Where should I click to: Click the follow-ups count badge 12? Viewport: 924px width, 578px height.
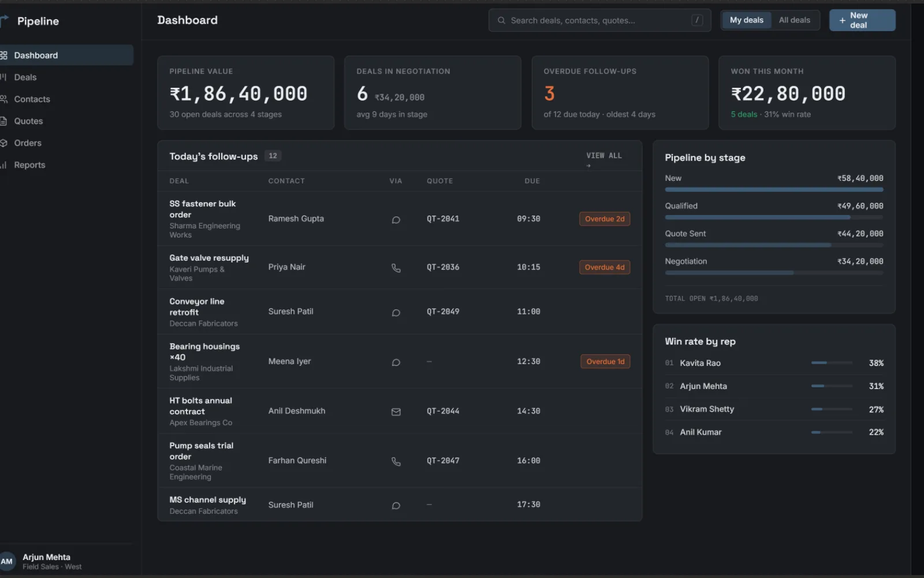pyautogui.click(x=273, y=156)
